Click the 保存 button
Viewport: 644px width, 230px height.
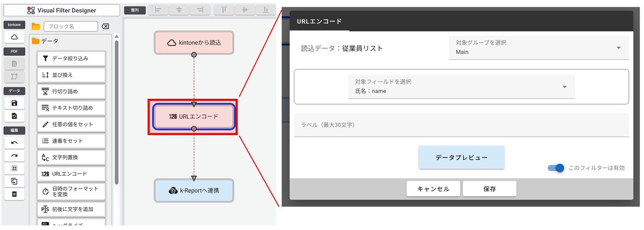pos(489,189)
